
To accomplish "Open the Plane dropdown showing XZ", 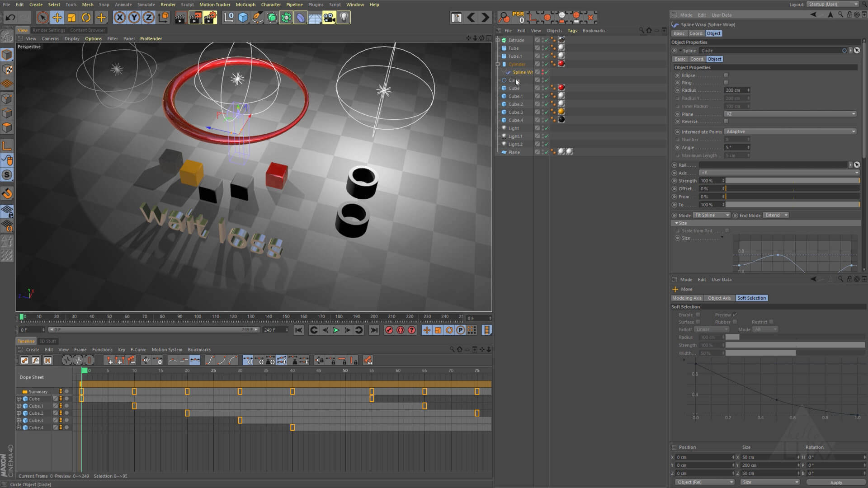I will tap(790, 114).
